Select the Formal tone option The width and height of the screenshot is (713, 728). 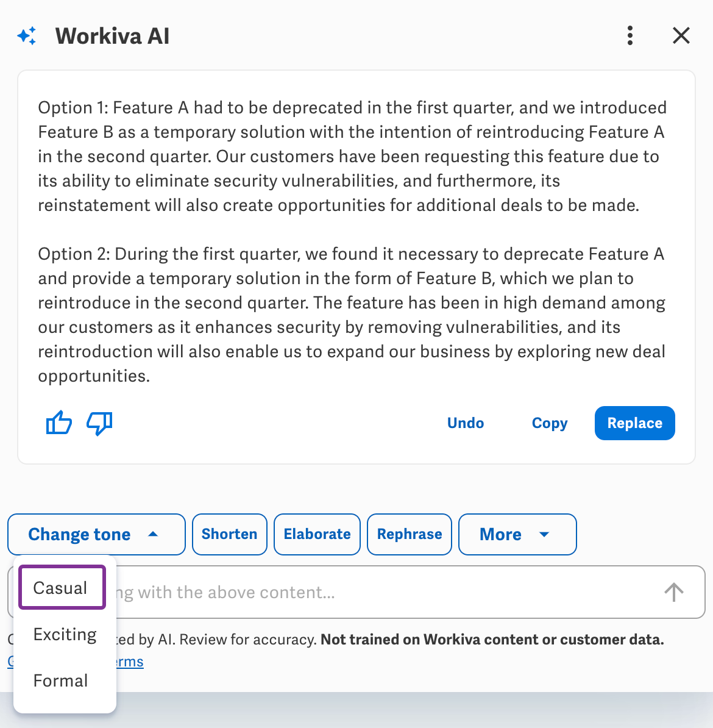(x=61, y=681)
